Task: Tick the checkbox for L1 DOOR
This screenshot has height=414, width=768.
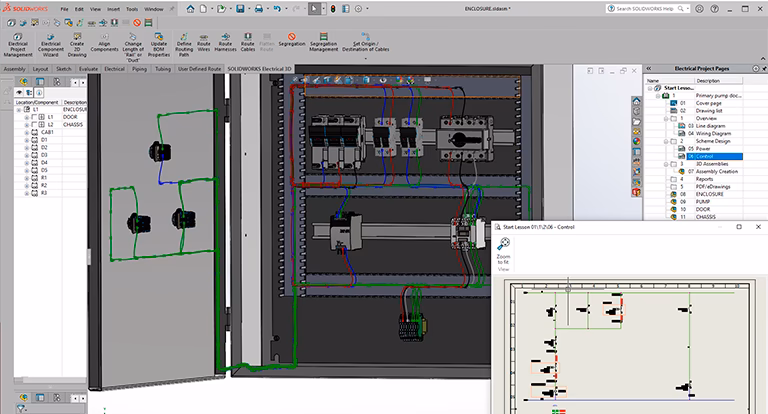Action: 34,117
